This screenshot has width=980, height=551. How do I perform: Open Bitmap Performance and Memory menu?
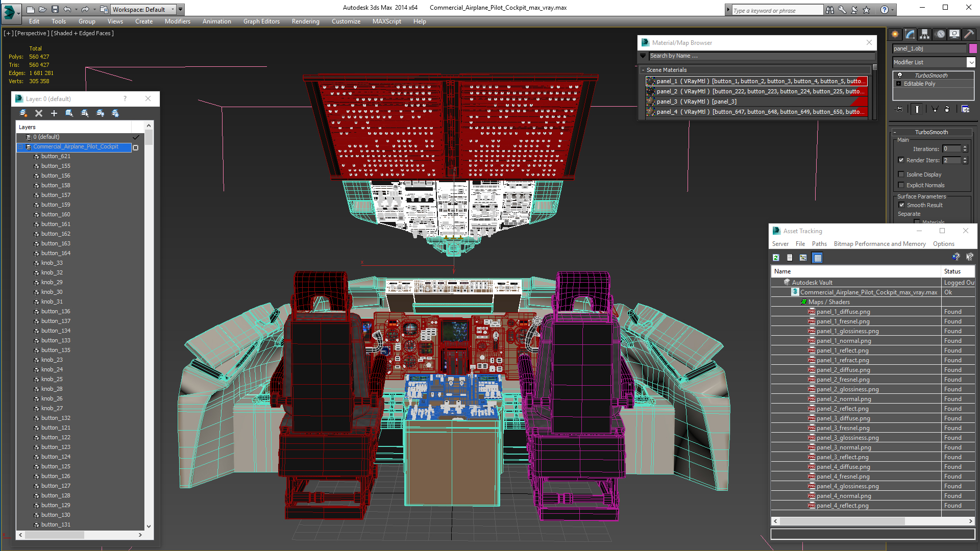[x=879, y=244]
